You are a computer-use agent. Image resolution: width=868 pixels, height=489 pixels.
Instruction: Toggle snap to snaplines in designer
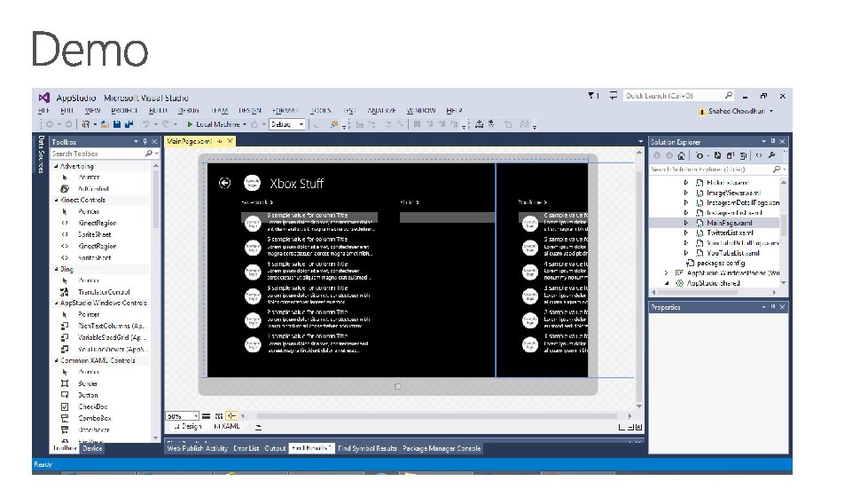coord(231,416)
